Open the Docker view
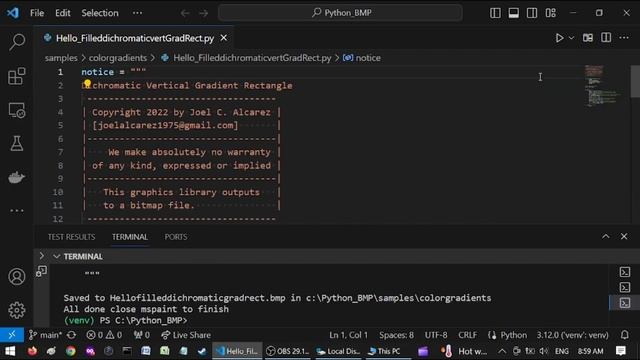The image size is (640, 360). tap(17, 177)
